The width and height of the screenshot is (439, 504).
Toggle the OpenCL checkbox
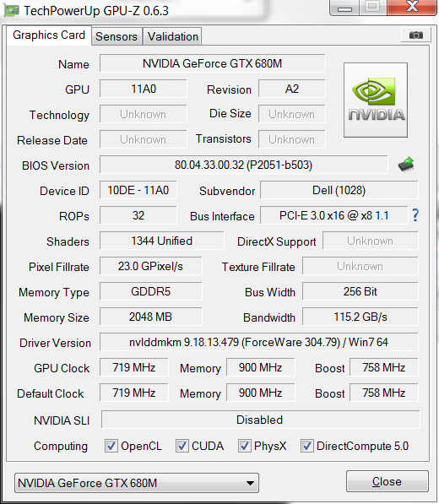(x=111, y=446)
